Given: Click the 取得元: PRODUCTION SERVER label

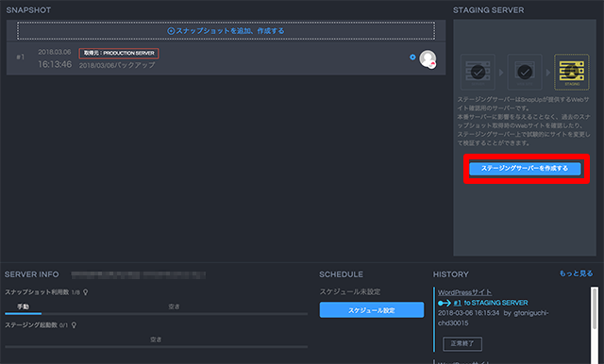Looking at the screenshot, I should point(119,53).
